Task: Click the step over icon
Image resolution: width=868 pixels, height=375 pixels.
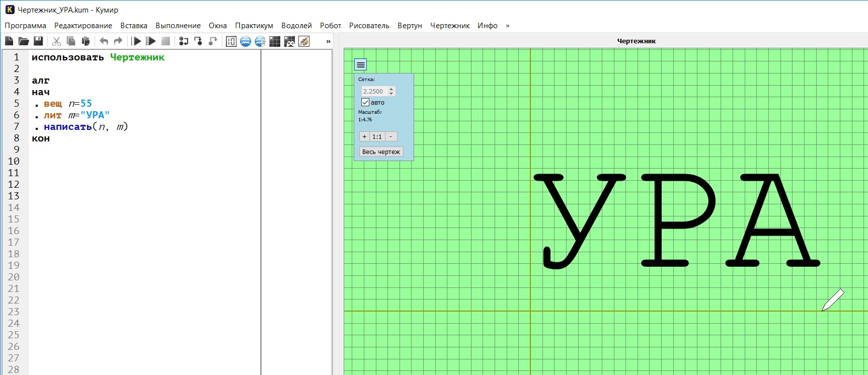Action: pos(184,41)
